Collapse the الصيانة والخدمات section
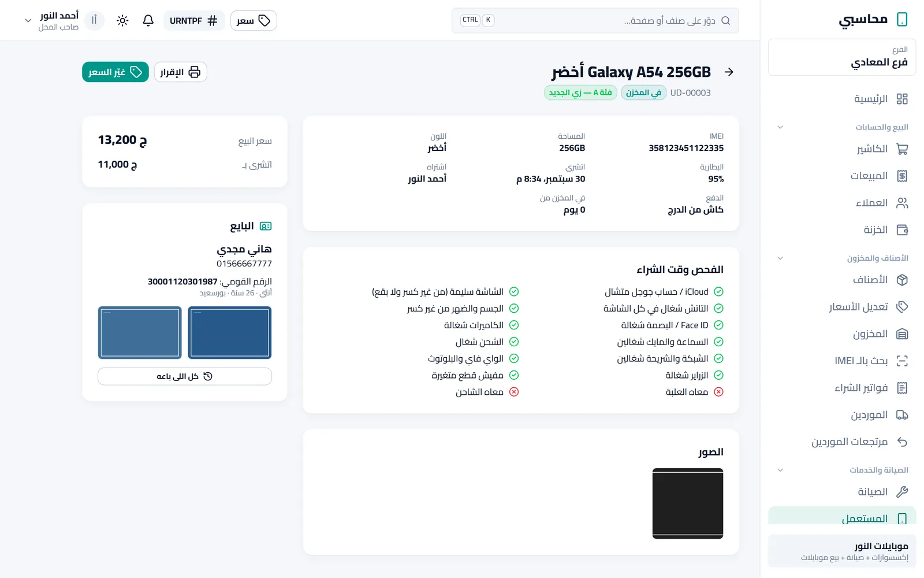 point(780,470)
